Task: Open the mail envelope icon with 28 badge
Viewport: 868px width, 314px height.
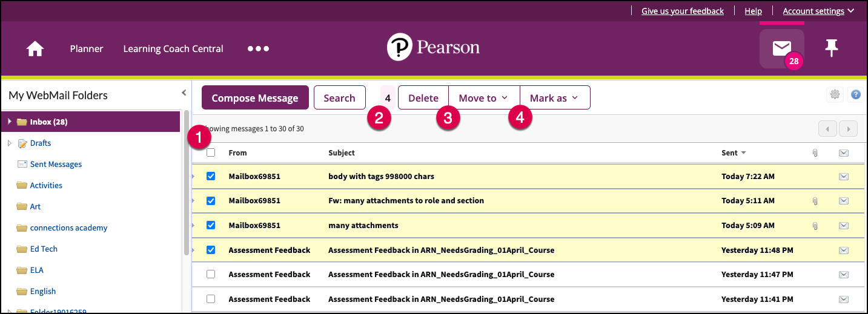Action: (x=781, y=48)
